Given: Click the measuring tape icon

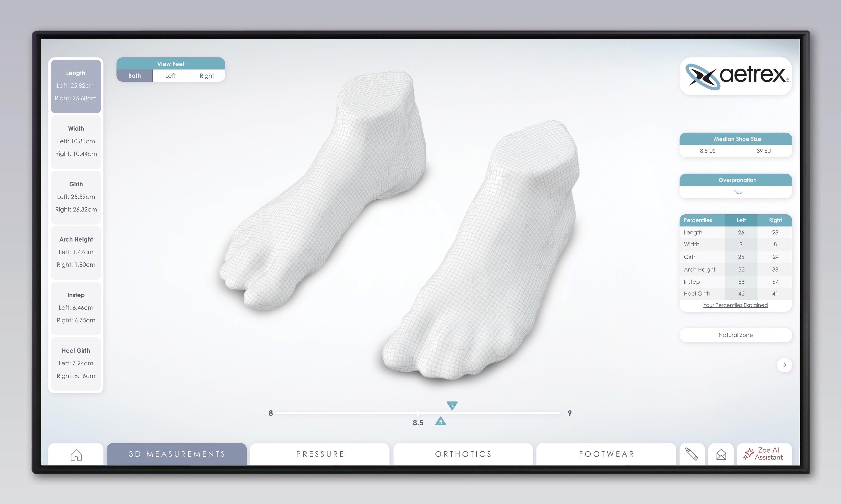Looking at the screenshot, I should [692, 454].
